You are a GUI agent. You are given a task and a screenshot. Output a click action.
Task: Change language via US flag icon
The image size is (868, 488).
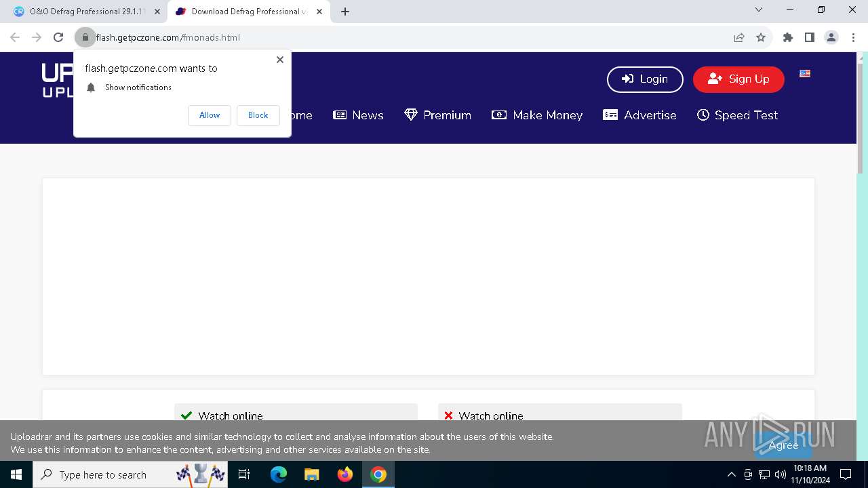[x=805, y=73]
